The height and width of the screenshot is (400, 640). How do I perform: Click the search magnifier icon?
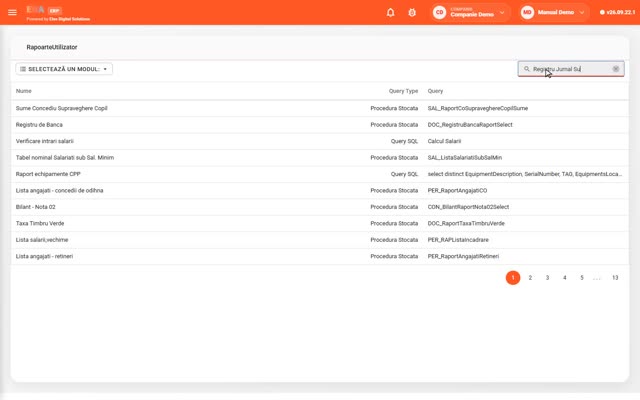pyautogui.click(x=527, y=69)
